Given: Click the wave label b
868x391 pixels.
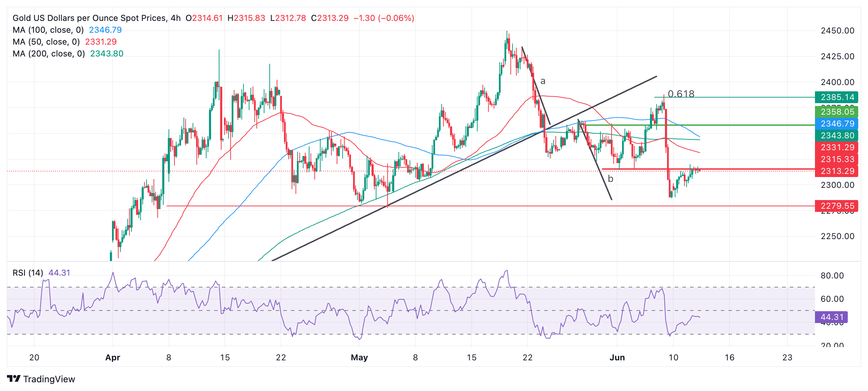Looking at the screenshot, I should pyautogui.click(x=610, y=179).
